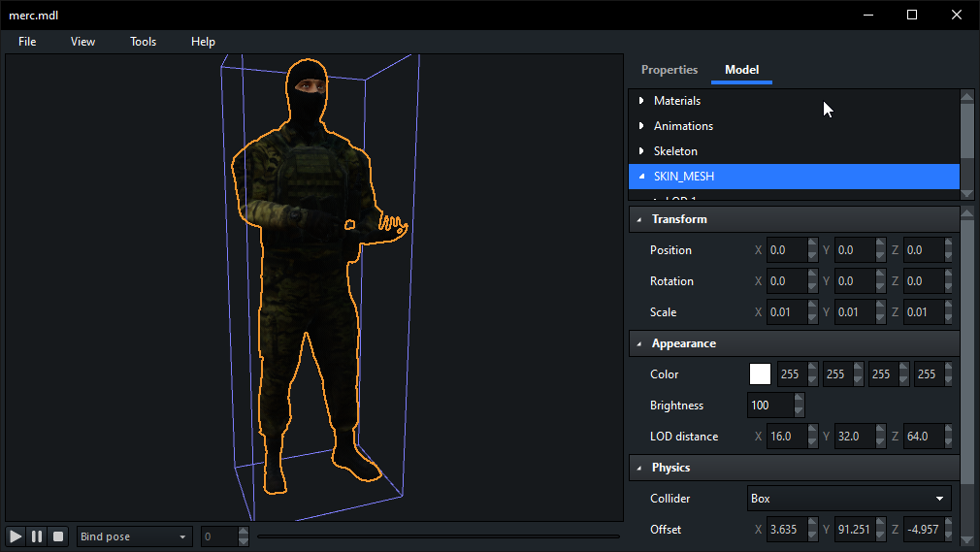Expand the Materials tree node

pos(641,101)
